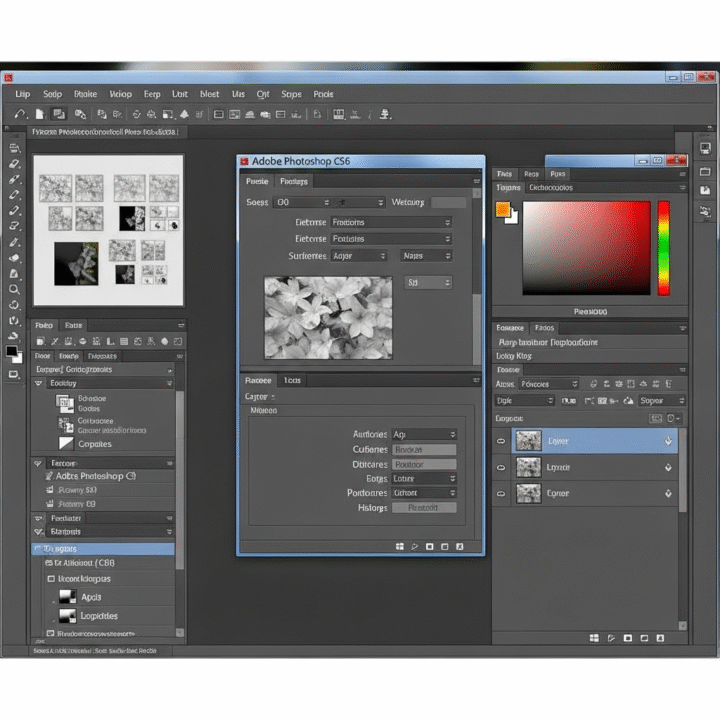The image size is (720, 720).
Task: Click the orange foreground swatch in color panel
Action: (x=503, y=210)
